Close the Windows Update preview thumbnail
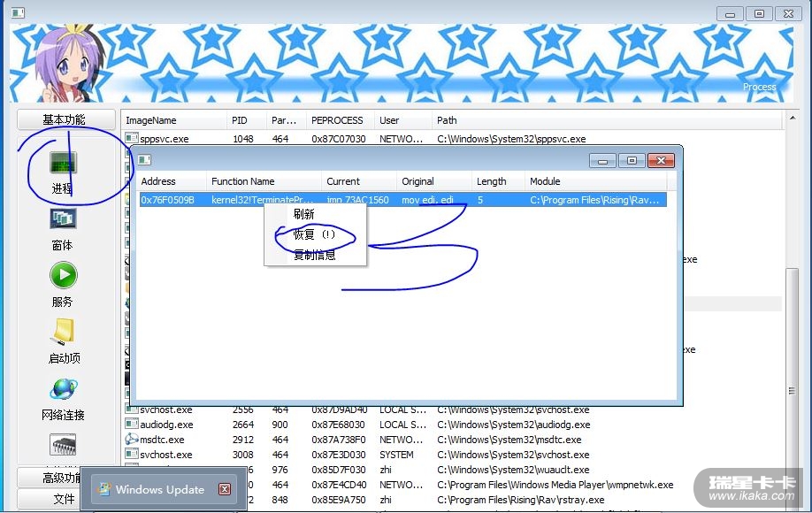 (225, 489)
